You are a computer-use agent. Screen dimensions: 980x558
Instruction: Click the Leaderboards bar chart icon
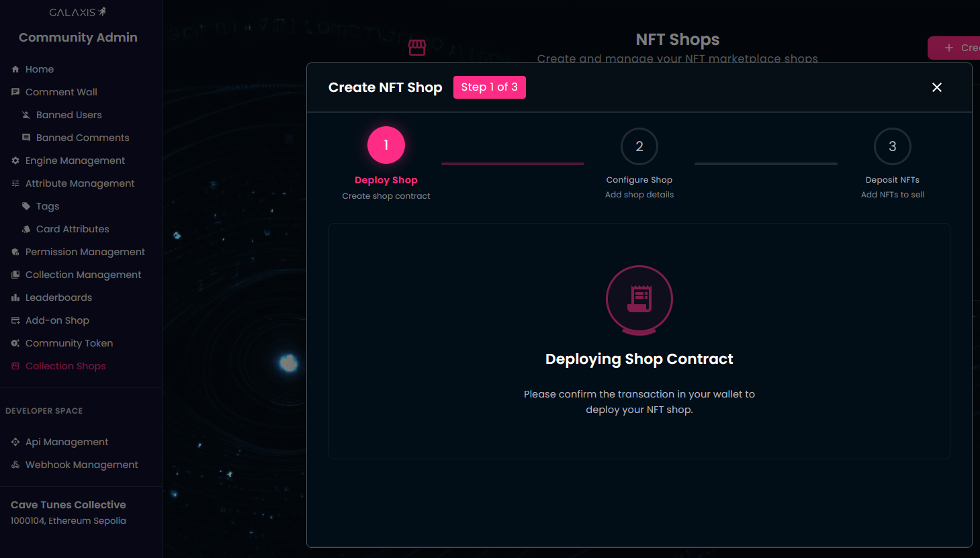15,297
